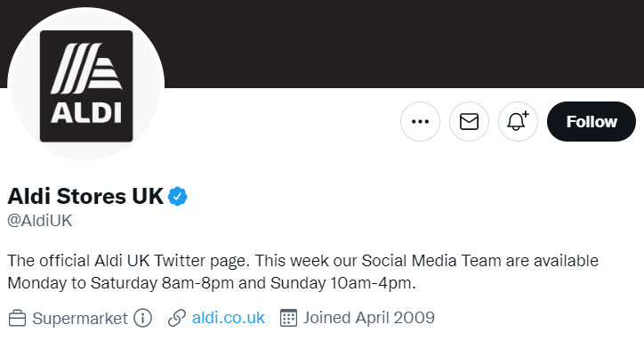
Task: Click the chain link icon
Action: point(177,319)
